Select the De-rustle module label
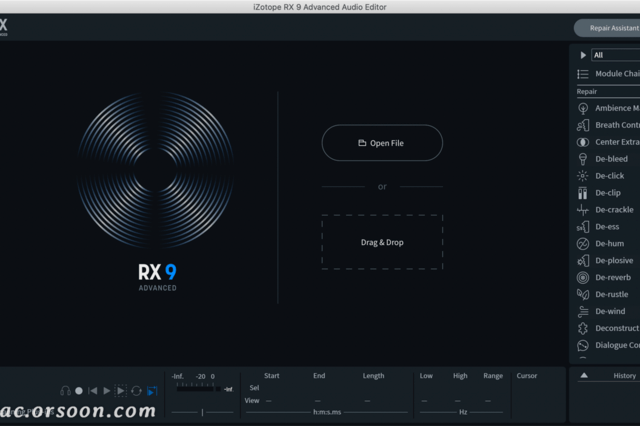 (611, 294)
